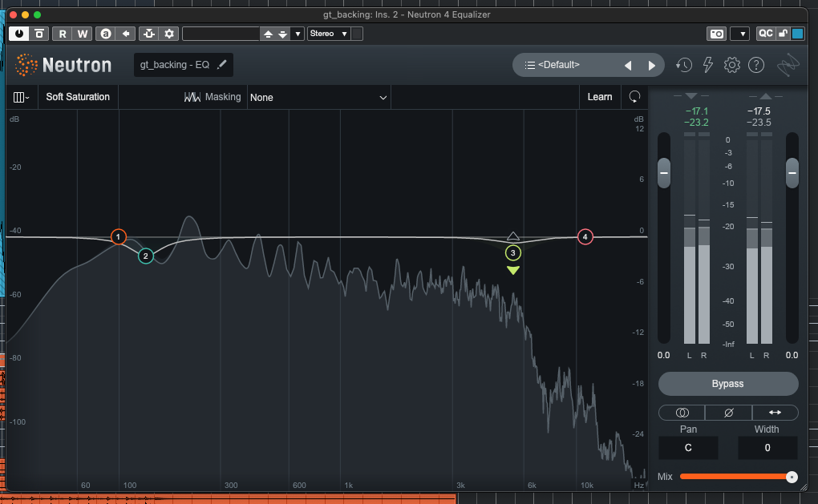Click the window resize grip at bottom-right corner
818x504 pixels.
point(804,487)
